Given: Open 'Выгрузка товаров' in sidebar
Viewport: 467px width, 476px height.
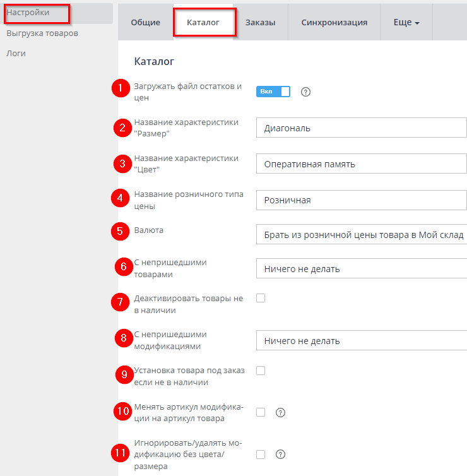Looking at the screenshot, I should [42, 33].
